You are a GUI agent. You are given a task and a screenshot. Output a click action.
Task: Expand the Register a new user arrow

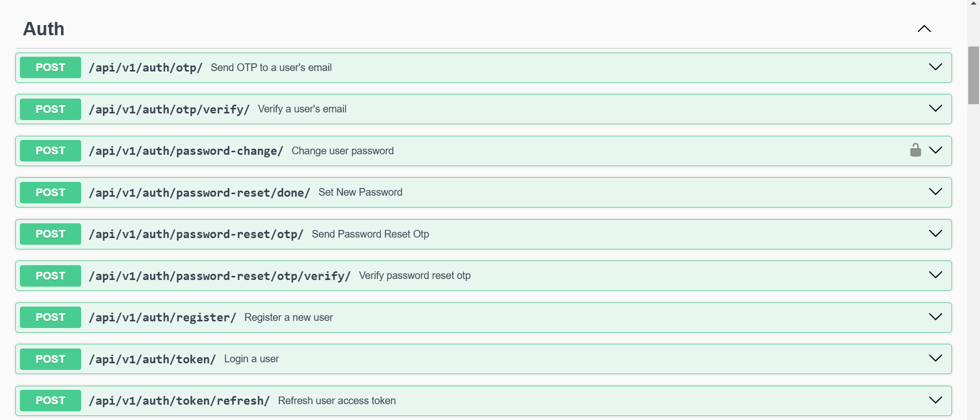935,317
